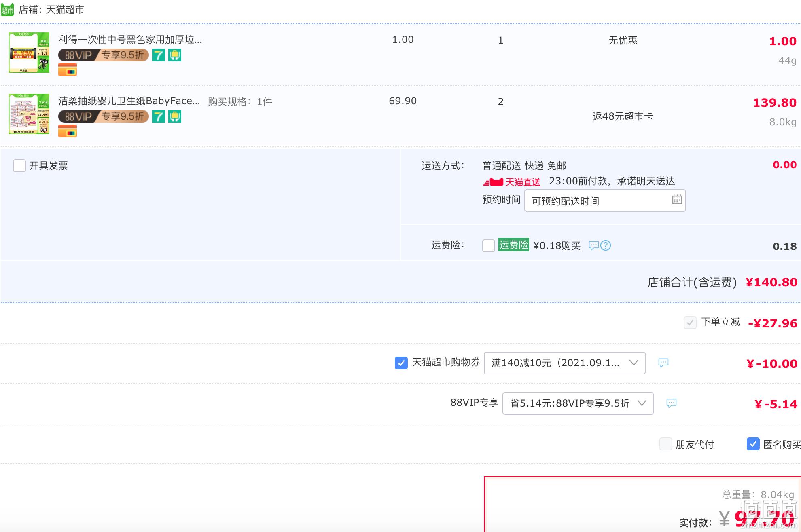The width and height of the screenshot is (801, 532).
Task: Click the 88VIP 9.5折 badge on 洁柔 tissue row
Action: pos(104,116)
